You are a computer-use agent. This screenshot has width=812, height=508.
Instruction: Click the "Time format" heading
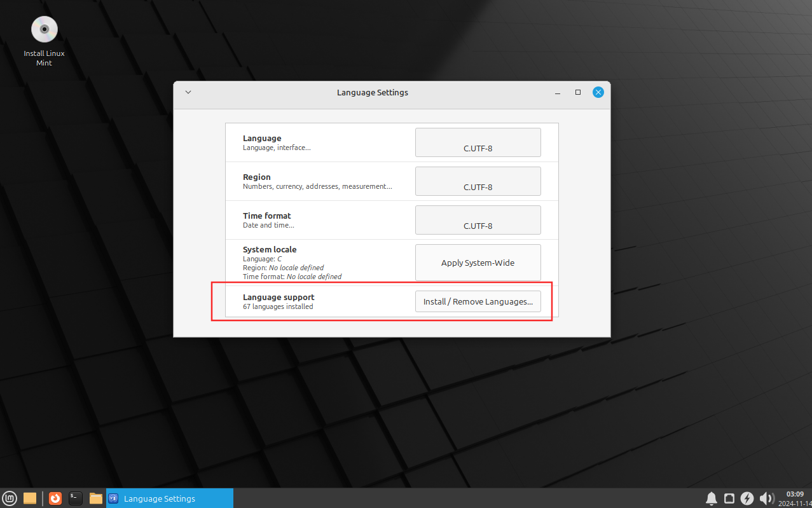tap(267, 216)
